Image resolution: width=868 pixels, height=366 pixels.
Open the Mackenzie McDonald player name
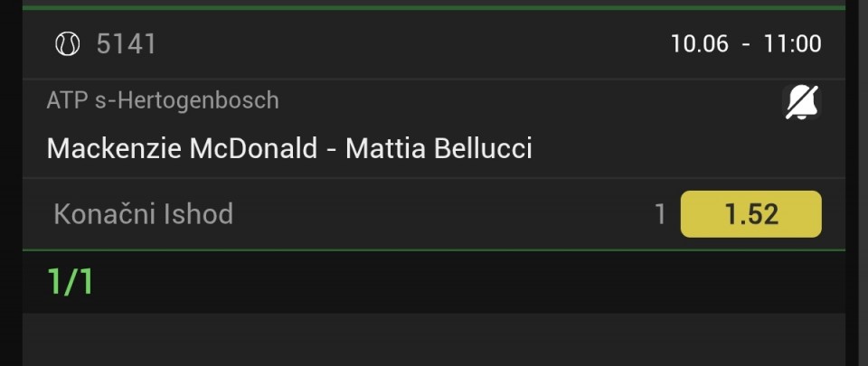[182, 149]
